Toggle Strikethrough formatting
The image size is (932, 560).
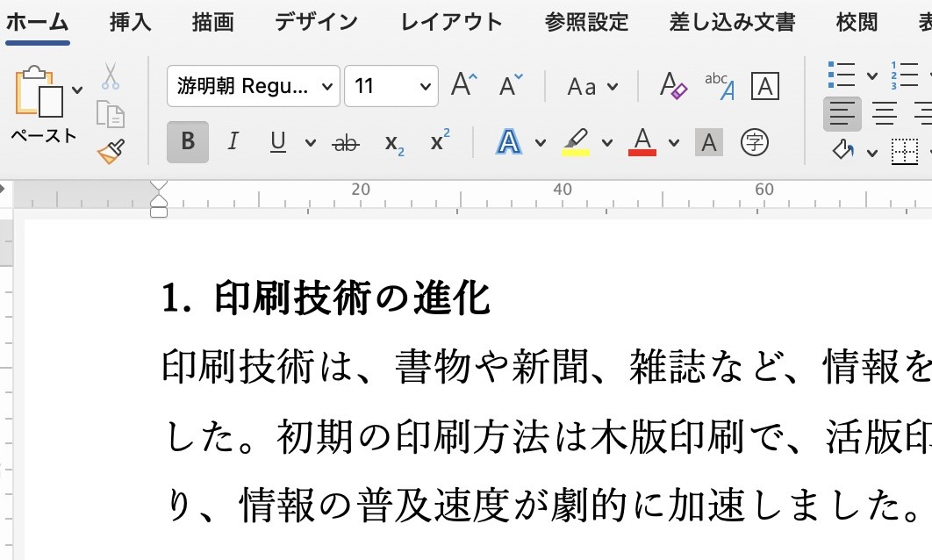pyautogui.click(x=346, y=143)
